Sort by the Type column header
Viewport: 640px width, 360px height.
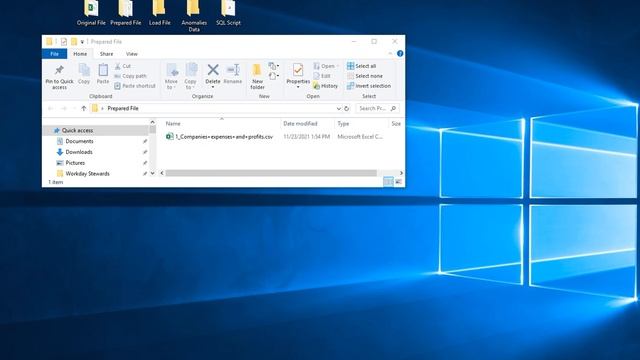[343, 123]
